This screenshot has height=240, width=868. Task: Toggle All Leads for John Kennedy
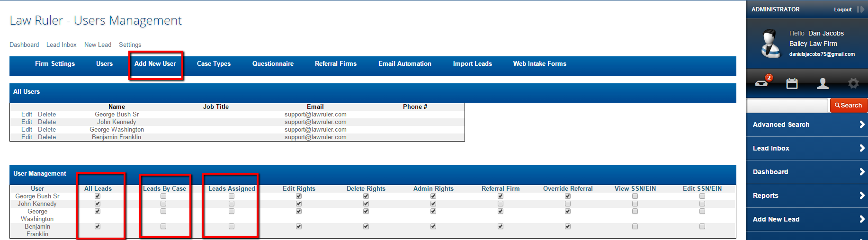click(x=98, y=204)
